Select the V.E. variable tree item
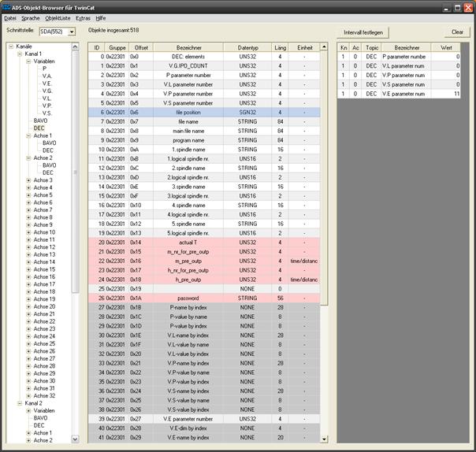The width and height of the screenshot is (476, 452). (x=46, y=83)
